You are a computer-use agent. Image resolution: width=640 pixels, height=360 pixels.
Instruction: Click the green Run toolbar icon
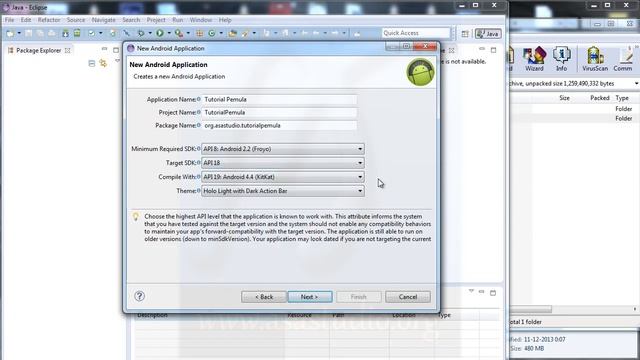pyautogui.click(x=160, y=33)
